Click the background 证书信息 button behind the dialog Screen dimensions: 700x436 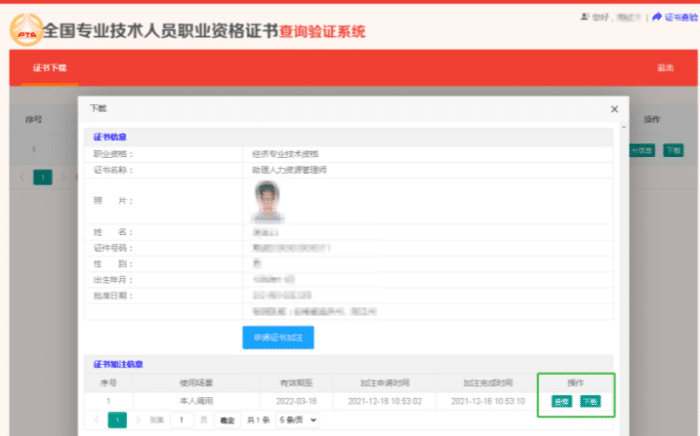click(642, 150)
